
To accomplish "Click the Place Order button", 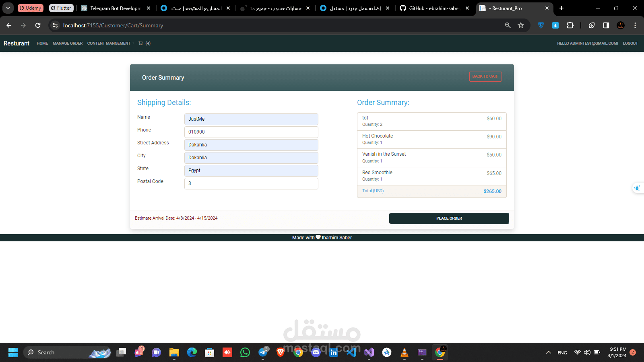I will 449,218.
